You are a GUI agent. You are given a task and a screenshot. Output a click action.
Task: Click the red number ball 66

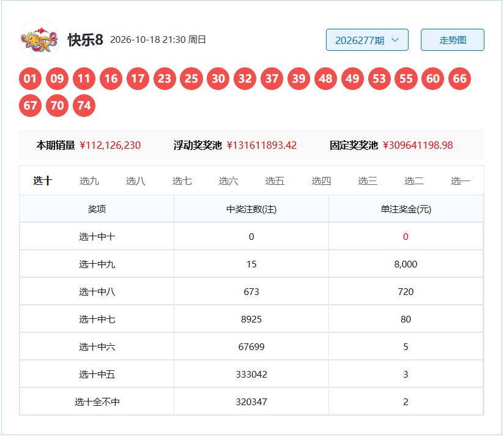click(x=459, y=78)
